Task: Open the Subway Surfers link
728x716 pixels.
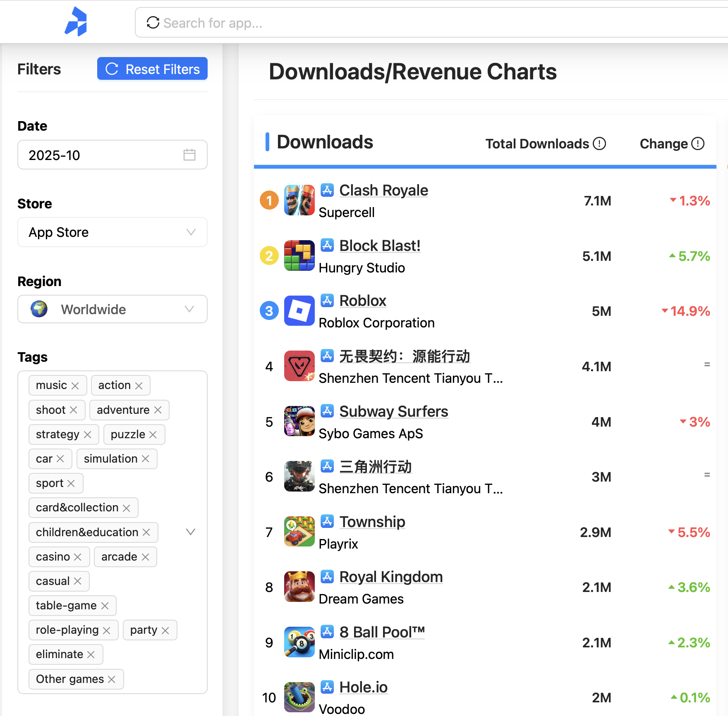Action: pyautogui.click(x=393, y=411)
